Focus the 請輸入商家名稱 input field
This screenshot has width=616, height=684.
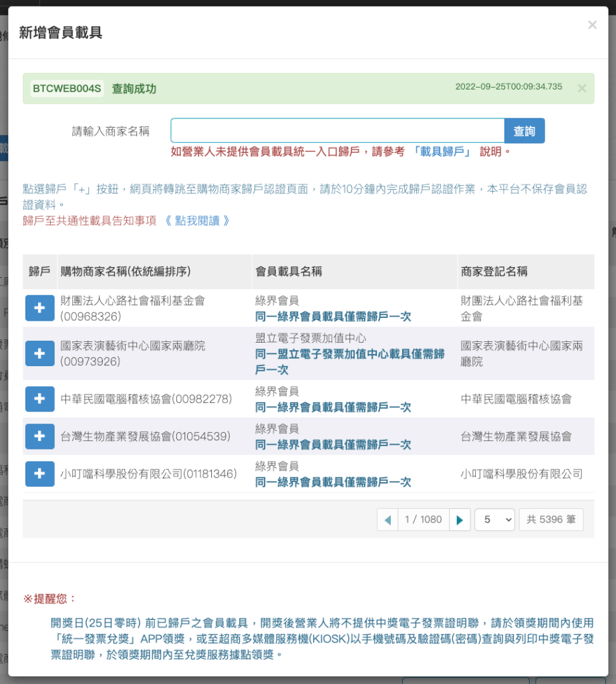[x=337, y=131]
